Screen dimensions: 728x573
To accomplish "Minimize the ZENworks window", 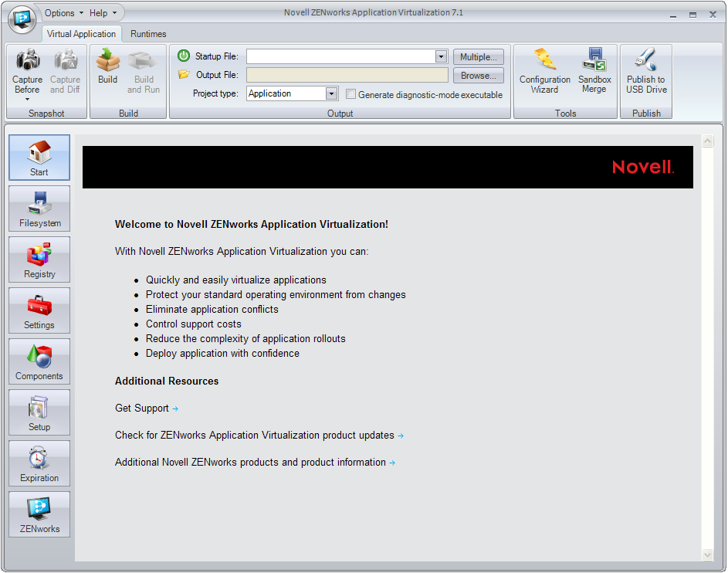I will pyautogui.click(x=673, y=15).
